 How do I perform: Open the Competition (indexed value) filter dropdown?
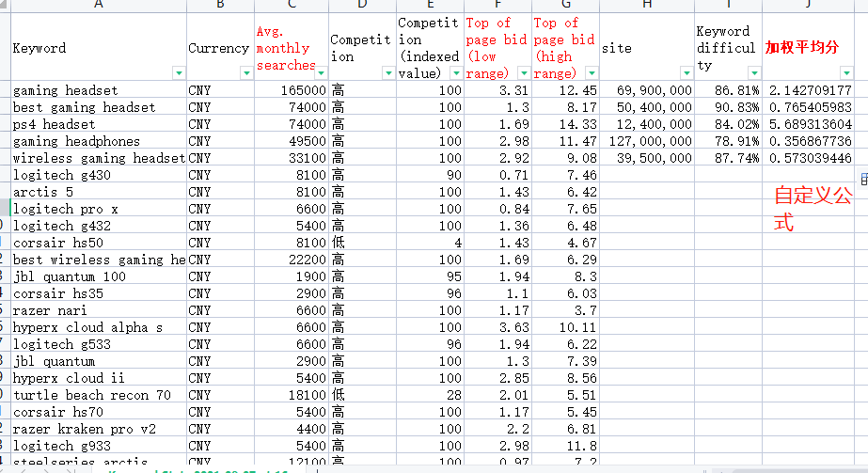pyautogui.click(x=456, y=73)
